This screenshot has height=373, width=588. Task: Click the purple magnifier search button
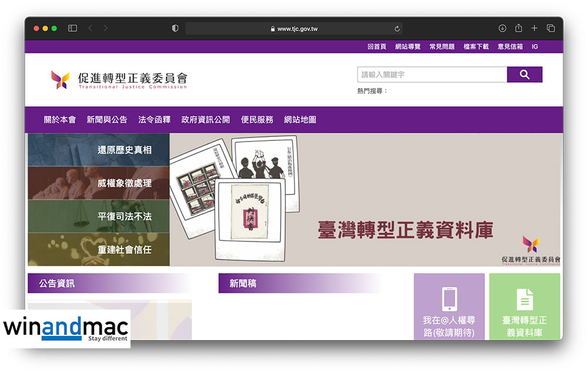tap(524, 75)
